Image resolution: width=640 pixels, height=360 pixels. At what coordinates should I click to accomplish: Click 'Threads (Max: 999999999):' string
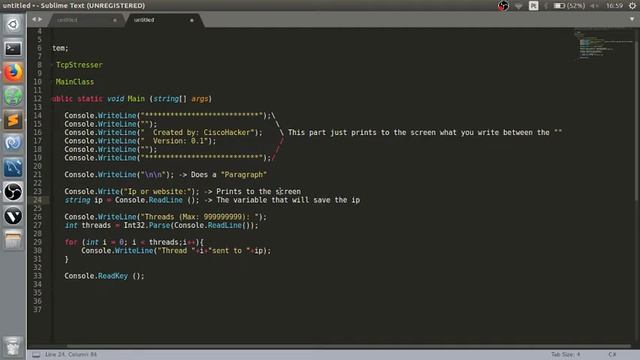point(200,217)
